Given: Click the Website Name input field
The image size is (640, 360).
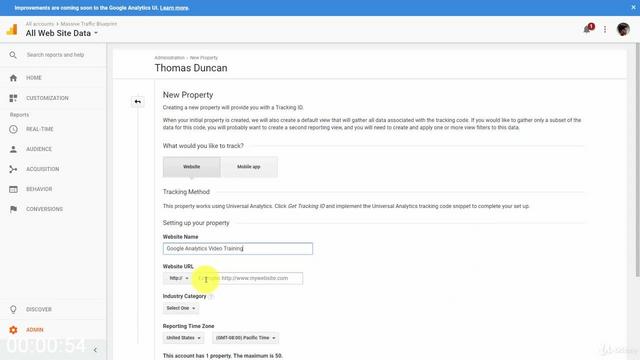Looking at the screenshot, I should tap(238, 249).
